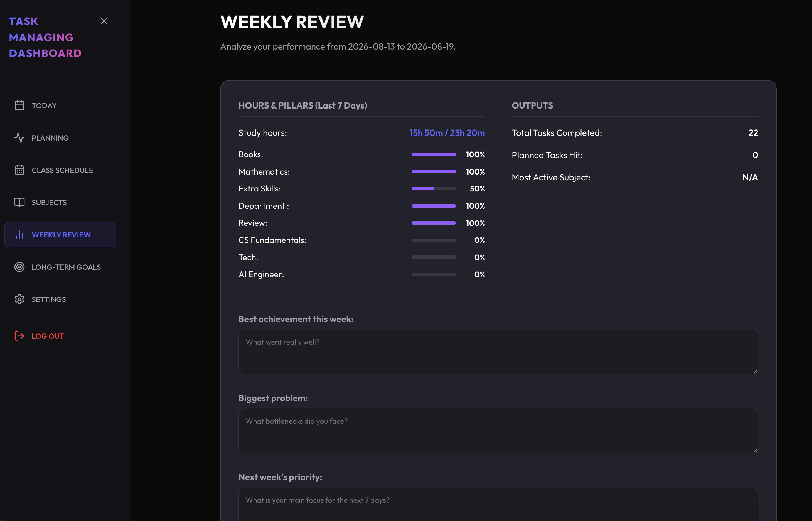Image resolution: width=812 pixels, height=521 pixels.
Task: Focus the Next week's priority text area
Action: click(x=498, y=504)
